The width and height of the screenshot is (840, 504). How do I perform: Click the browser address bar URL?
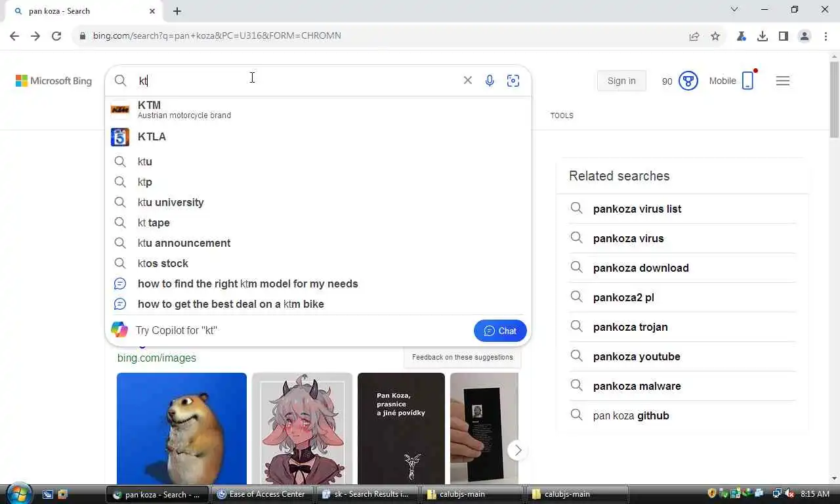tap(217, 36)
